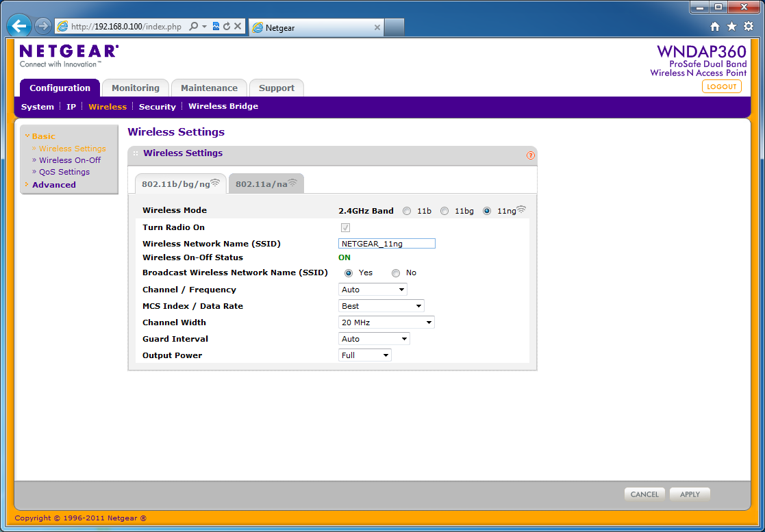Click the green ON status text
The height and width of the screenshot is (532, 765).
tap(344, 257)
